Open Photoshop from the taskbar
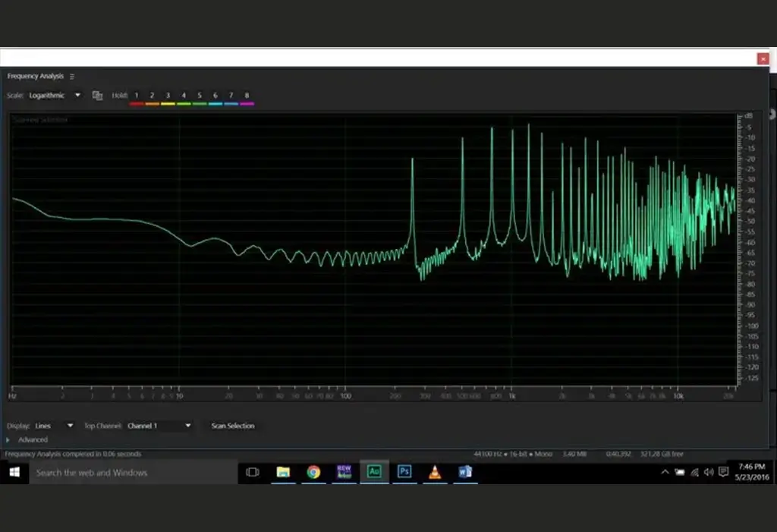 (404, 472)
